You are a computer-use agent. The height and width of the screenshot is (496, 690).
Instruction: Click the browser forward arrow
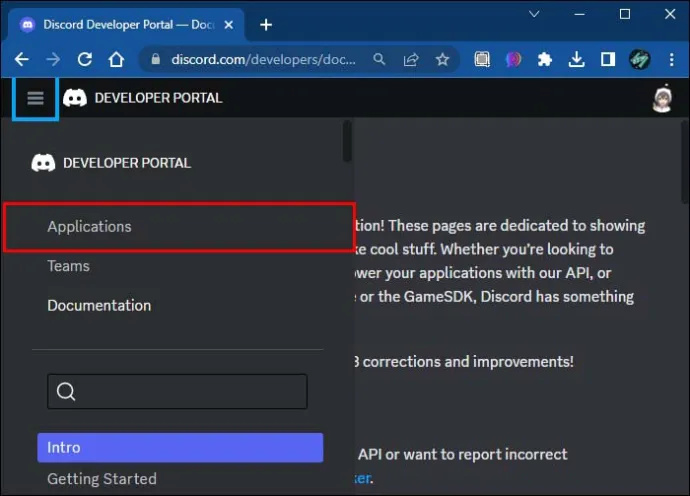tap(53, 59)
